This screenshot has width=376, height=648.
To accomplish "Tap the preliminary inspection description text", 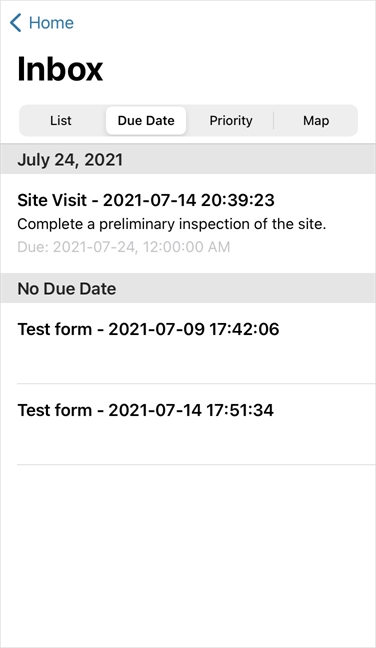I will (x=171, y=224).
